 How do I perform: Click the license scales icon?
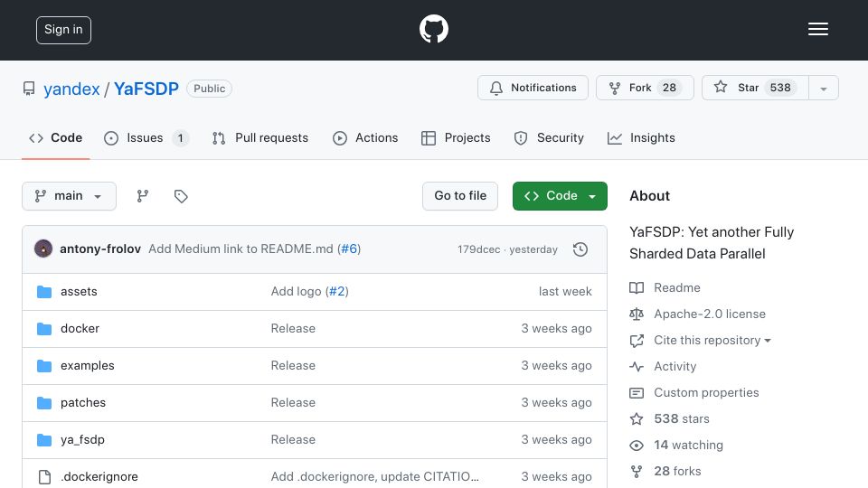click(637, 314)
